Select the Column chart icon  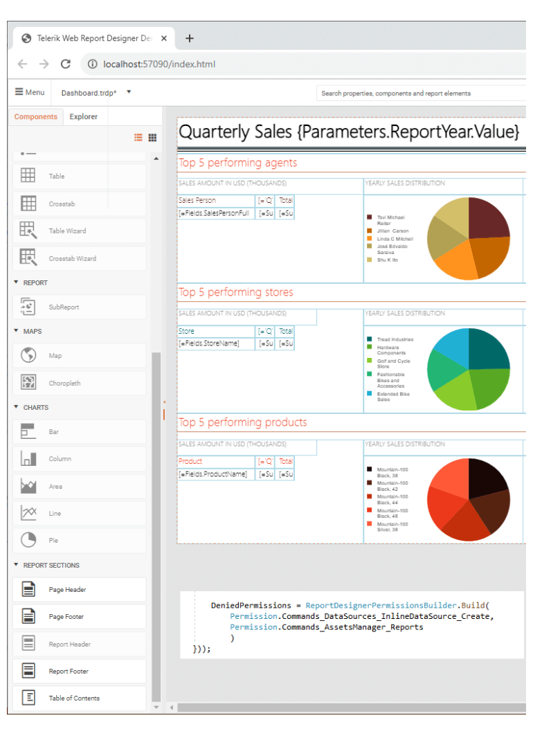click(x=28, y=458)
